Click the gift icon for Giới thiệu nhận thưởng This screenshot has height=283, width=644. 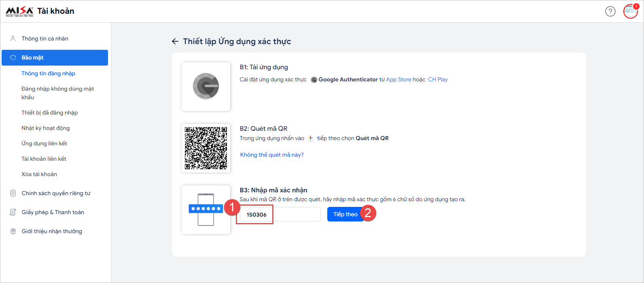pyautogui.click(x=13, y=231)
